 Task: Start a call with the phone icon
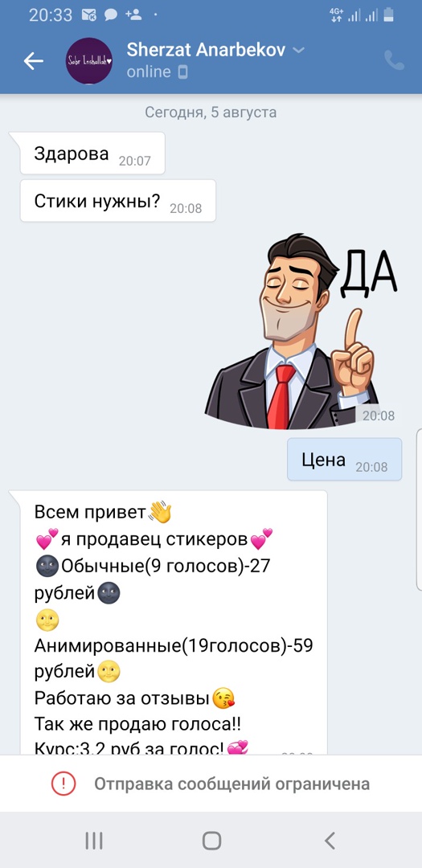point(395,60)
